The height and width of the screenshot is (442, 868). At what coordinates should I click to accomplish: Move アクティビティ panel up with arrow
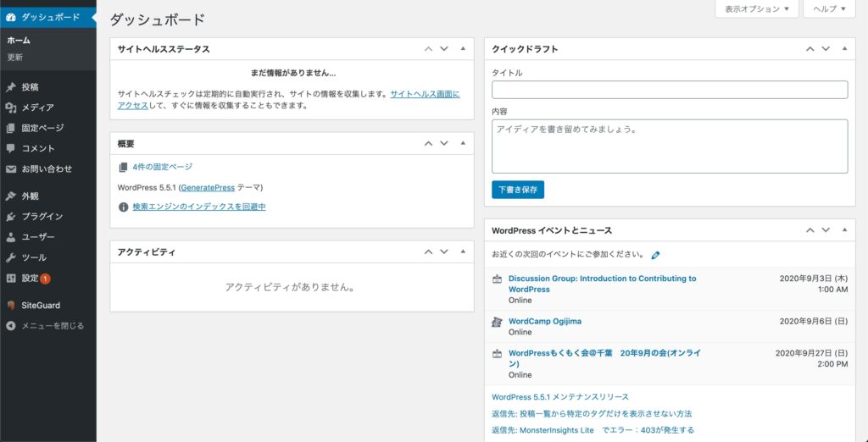pyautogui.click(x=428, y=251)
